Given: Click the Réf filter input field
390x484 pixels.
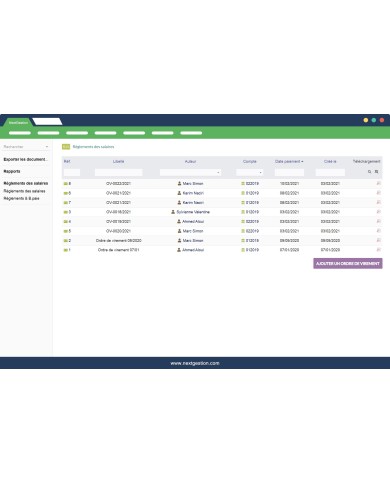Looking at the screenshot, I should click(x=72, y=172).
